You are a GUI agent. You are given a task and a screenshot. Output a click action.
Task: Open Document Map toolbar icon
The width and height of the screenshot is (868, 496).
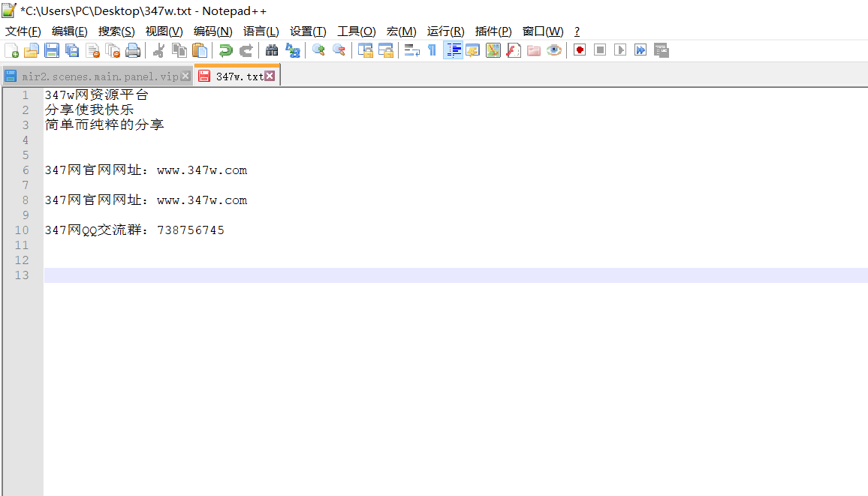[493, 50]
